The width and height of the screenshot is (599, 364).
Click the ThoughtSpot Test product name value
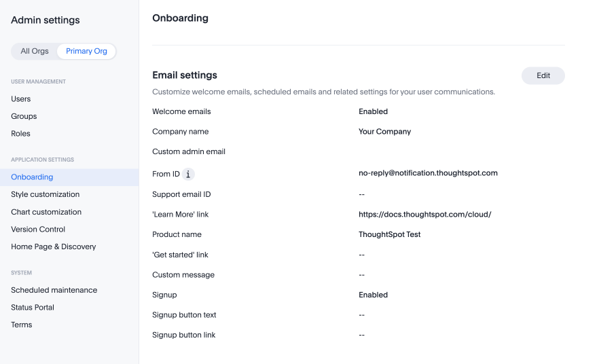pyautogui.click(x=389, y=234)
